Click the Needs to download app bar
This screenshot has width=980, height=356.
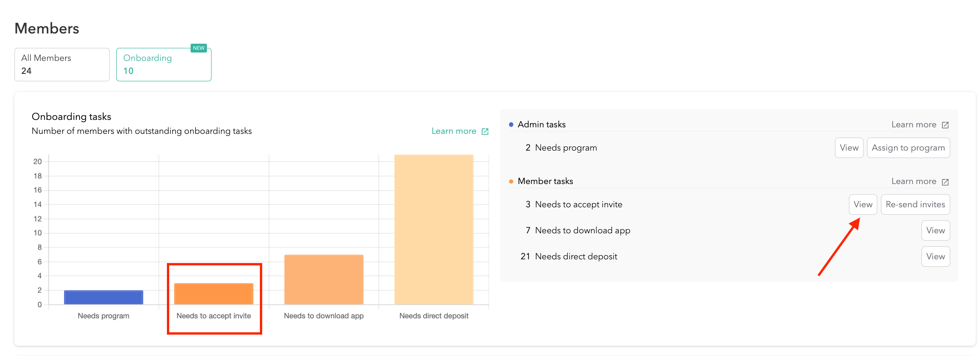point(324,280)
